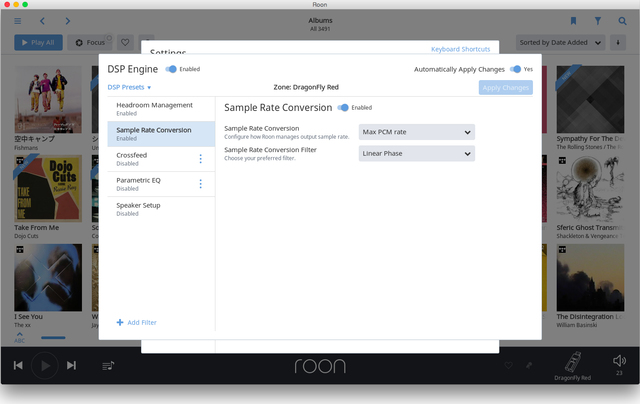The height and width of the screenshot is (404, 640).
Task: Open the Sympathy For The Devil album cover
Action: point(590,100)
